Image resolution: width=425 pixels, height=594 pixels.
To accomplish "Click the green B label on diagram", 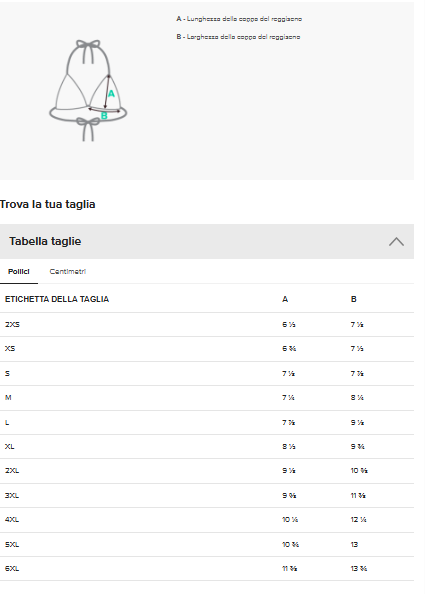I will pos(104,116).
